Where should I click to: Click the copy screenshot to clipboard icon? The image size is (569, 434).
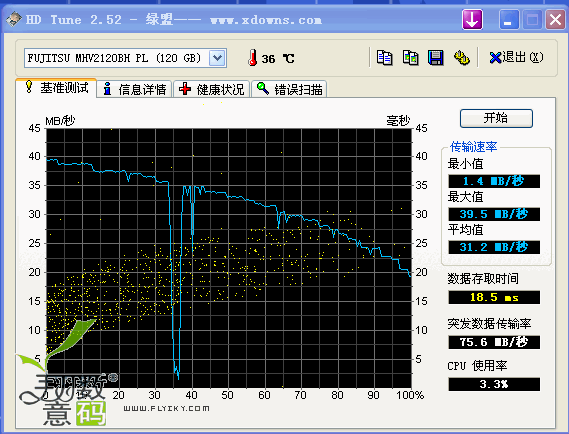410,58
